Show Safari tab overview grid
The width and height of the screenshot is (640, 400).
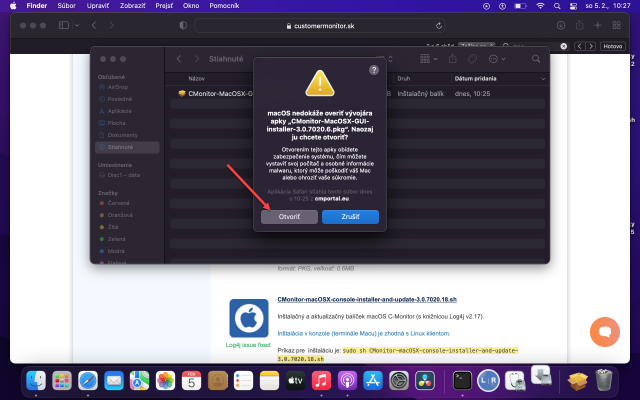pyautogui.click(x=616, y=25)
